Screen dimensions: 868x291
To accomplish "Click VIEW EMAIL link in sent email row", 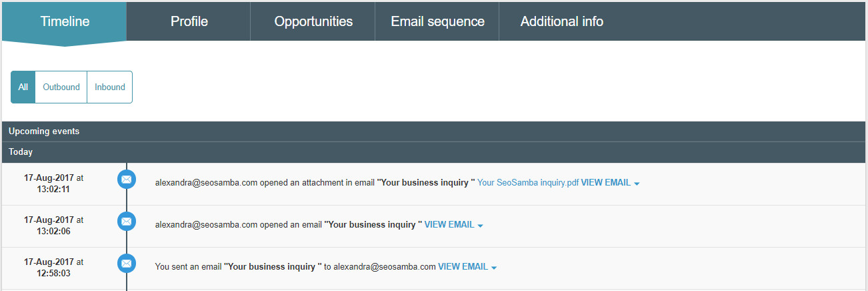I will pos(463,266).
